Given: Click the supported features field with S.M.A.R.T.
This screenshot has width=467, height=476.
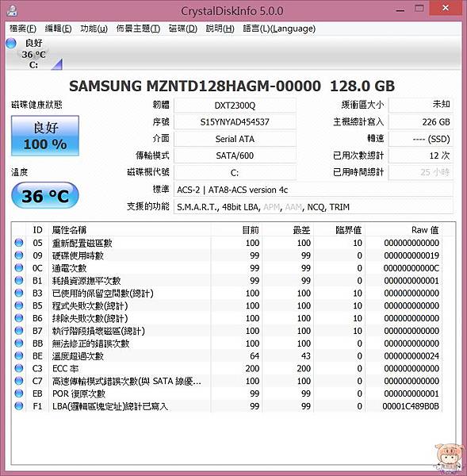Looking at the screenshot, I should pos(313,207).
